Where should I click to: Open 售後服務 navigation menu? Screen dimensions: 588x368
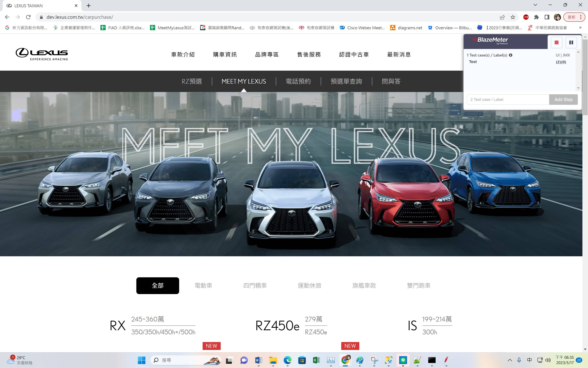click(x=309, y=55)
